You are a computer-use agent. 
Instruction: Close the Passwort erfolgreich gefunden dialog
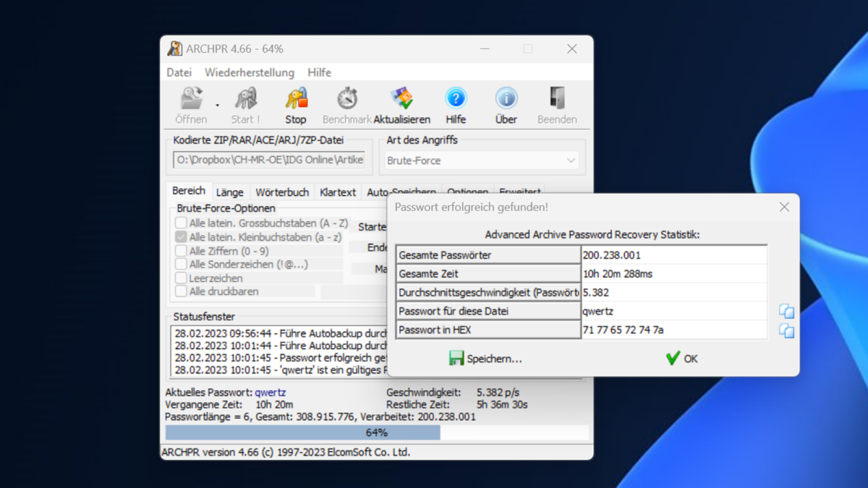784,207
